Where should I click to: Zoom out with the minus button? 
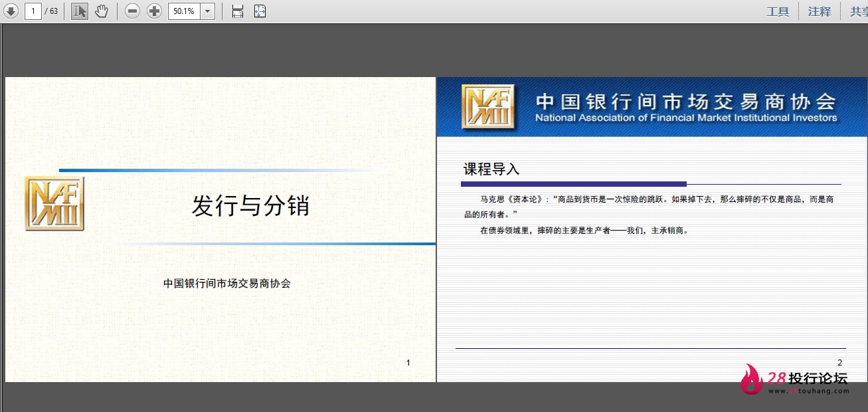point(133,11)
